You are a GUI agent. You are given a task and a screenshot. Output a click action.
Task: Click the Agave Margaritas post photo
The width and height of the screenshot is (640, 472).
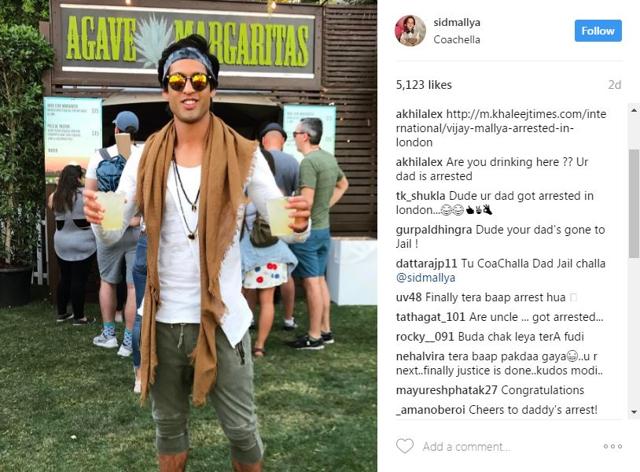tap(188, 236)
